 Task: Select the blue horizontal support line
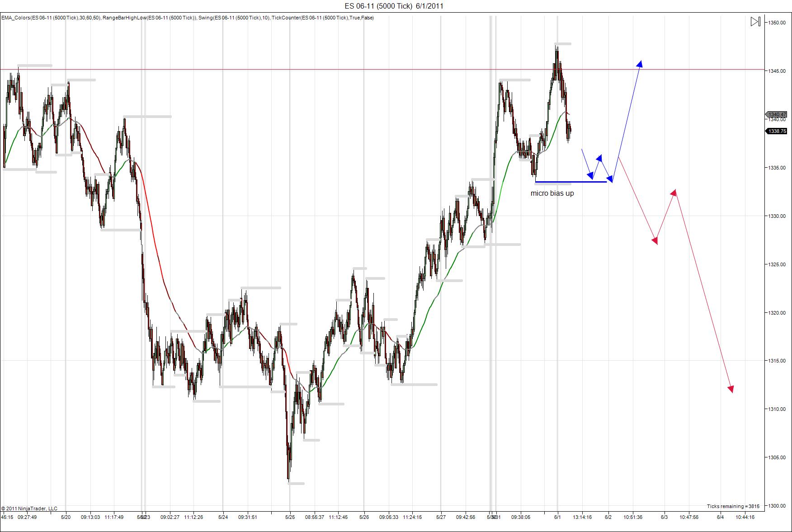[570, 182]
